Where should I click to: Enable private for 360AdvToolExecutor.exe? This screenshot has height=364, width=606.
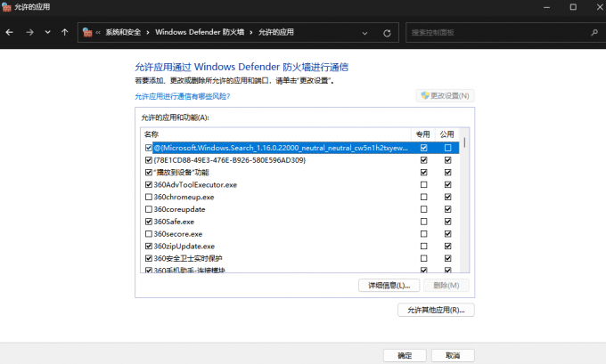(x=424, y=185)
